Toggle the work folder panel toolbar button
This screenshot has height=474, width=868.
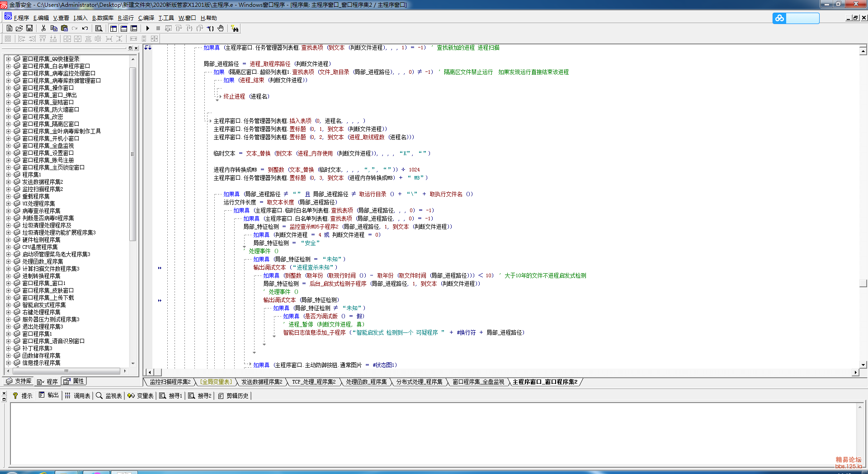113,28
